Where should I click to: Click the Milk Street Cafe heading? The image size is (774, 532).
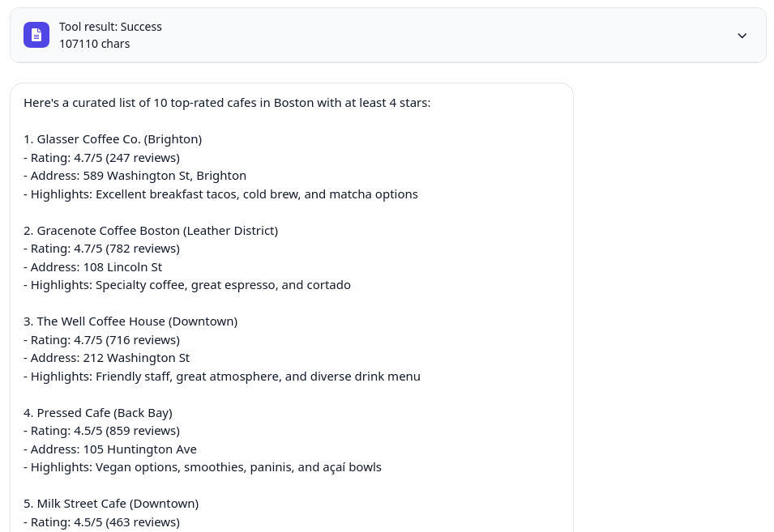tap(111, 503)
